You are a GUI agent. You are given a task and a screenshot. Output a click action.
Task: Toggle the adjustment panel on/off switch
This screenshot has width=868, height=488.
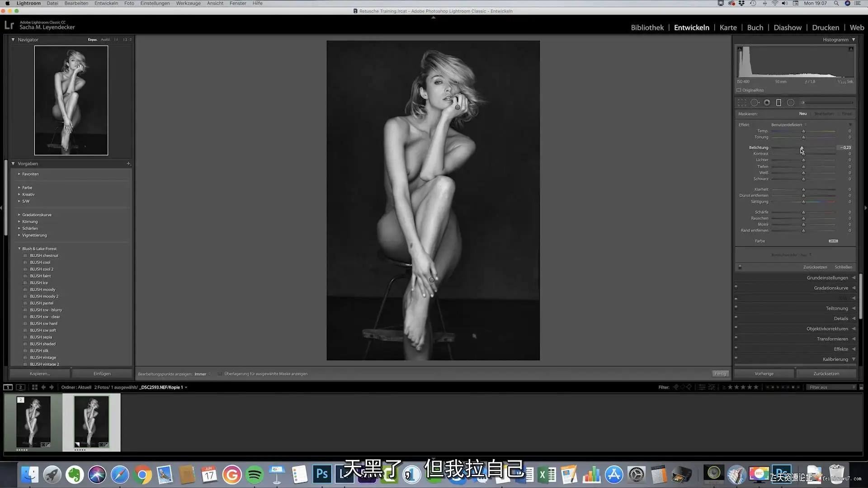coord(740,267)
